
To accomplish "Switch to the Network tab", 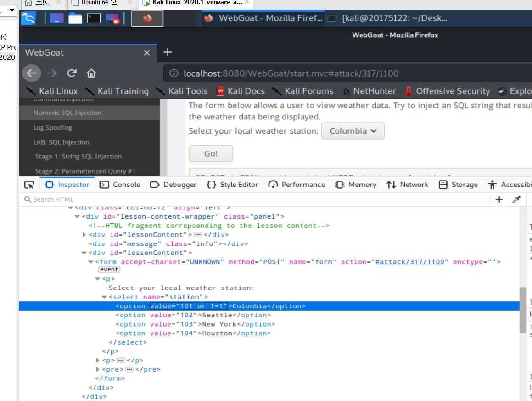I will 407,185.
